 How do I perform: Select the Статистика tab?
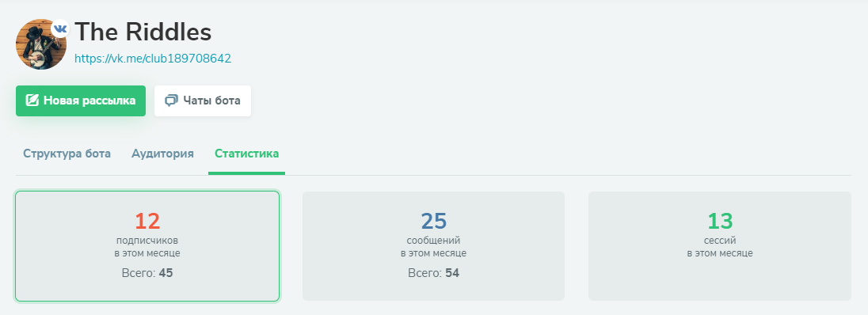click(x=247, y=154)
